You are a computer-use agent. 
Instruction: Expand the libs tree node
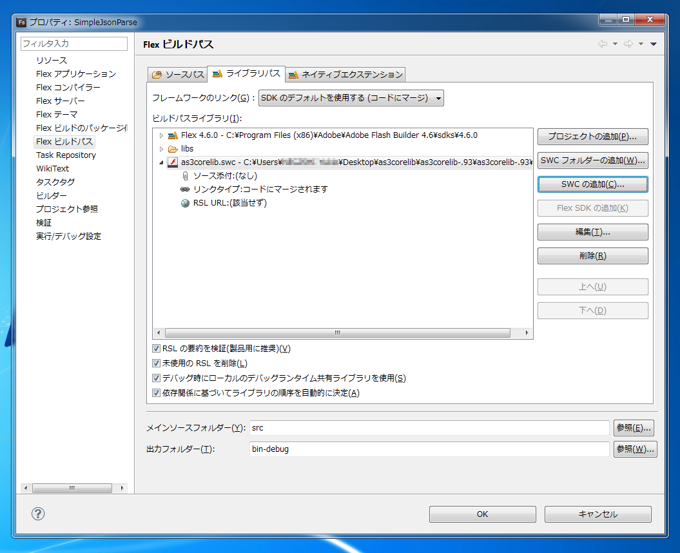[x=161, y=149]
